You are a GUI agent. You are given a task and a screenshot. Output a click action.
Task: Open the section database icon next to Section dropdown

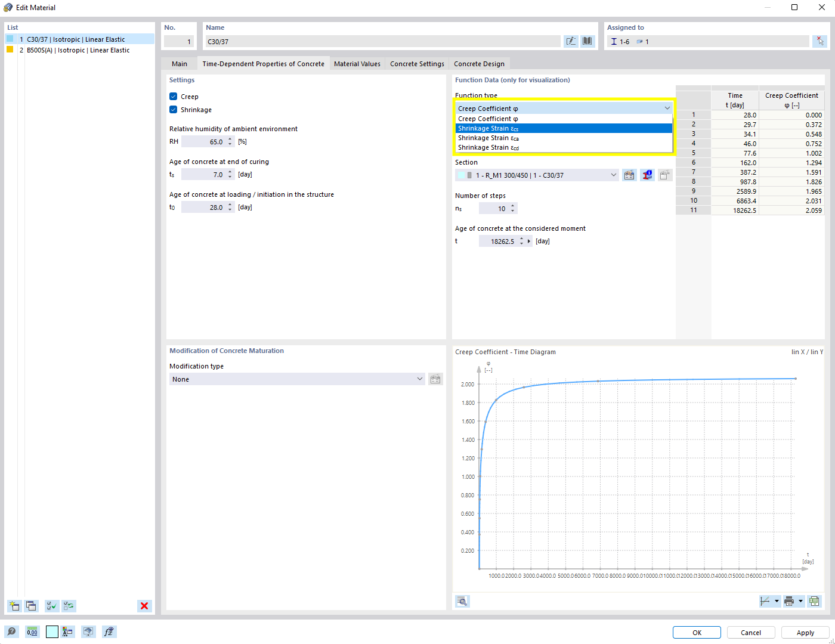[629, 175]
